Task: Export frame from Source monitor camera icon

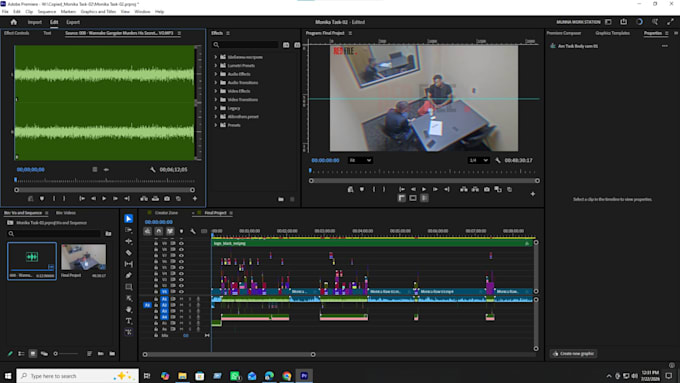Action: (x=167, y=199)
